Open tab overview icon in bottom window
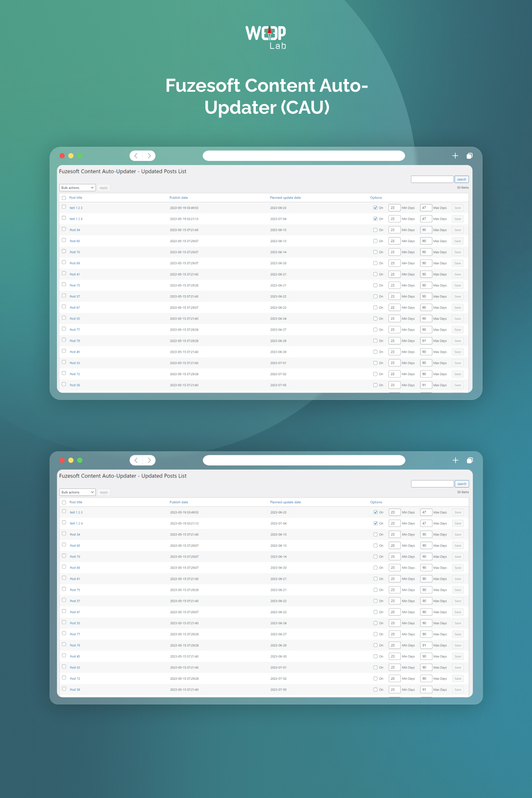The width and height of the screenshot is (532, 798). 470,460
